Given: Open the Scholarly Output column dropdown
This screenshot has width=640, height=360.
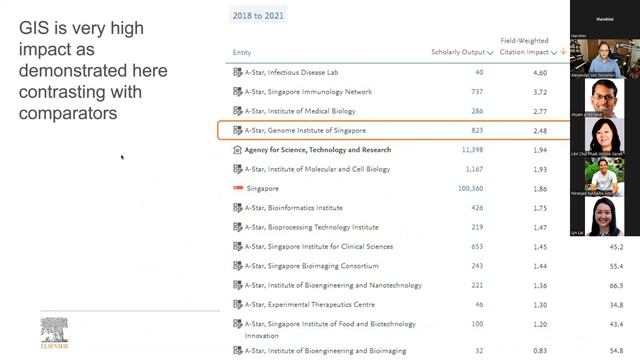Looking at the screenshot, I should click(x=490, y=53).
